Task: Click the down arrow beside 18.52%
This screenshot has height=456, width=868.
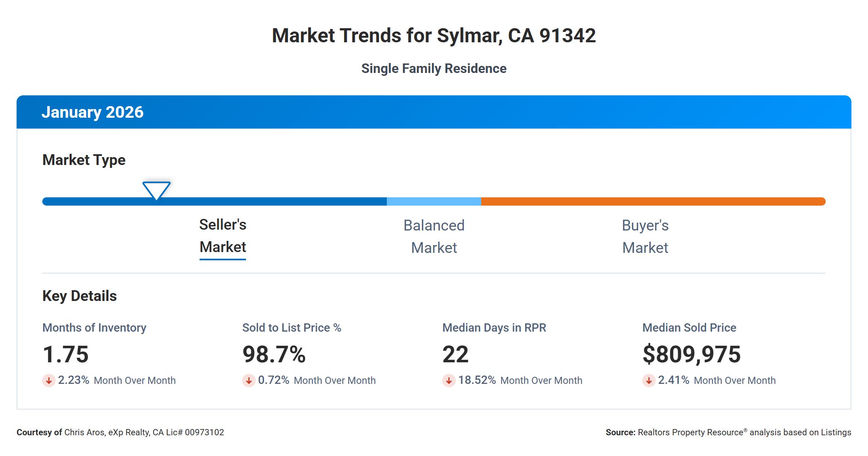Action: (x=449, y=380)
